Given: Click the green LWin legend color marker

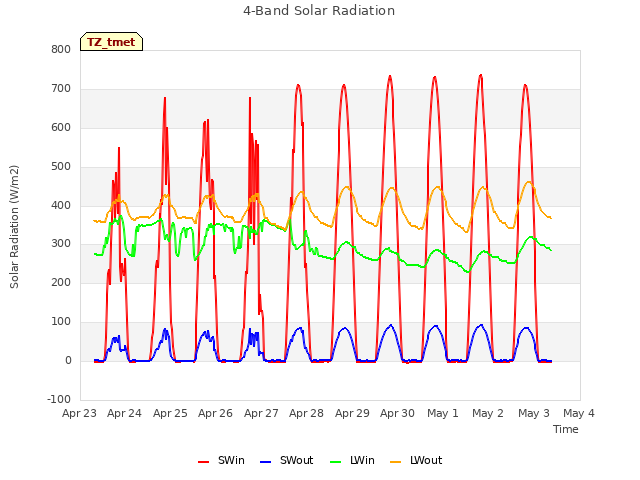Looking at the screenshot, I should pyautogui.click(x=336, y=462).
